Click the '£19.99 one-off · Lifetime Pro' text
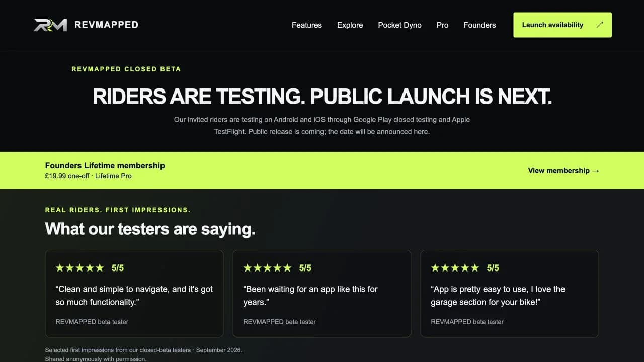Screen dimensions: 644x362 [89, 176]
